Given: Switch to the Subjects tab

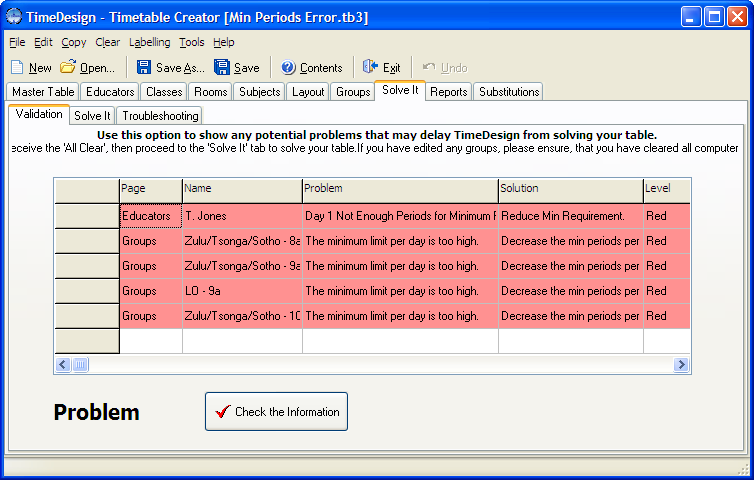Looking at the screenshot, I should [x=260, y=91].
